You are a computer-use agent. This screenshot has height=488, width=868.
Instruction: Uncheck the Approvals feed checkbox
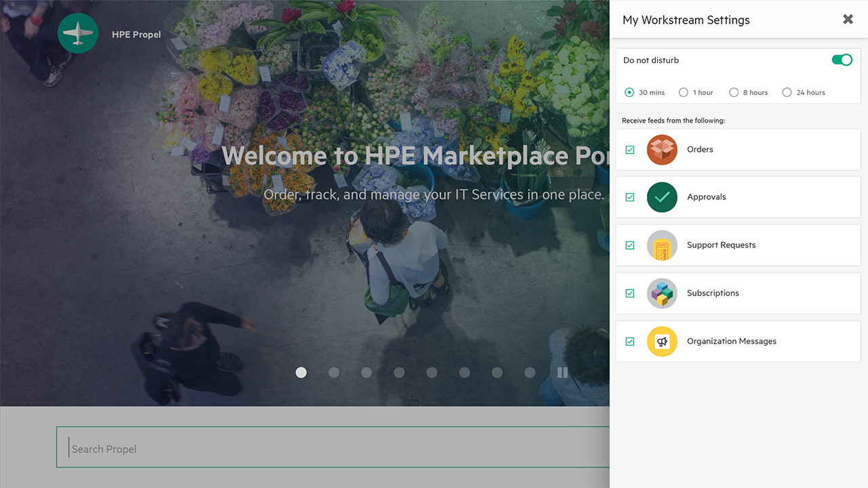(x=630, y=197)
